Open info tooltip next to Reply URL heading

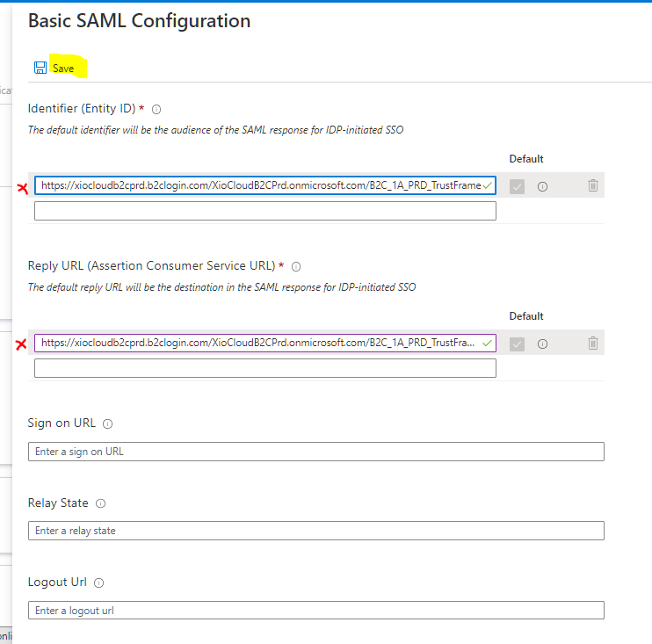(296, 266)
